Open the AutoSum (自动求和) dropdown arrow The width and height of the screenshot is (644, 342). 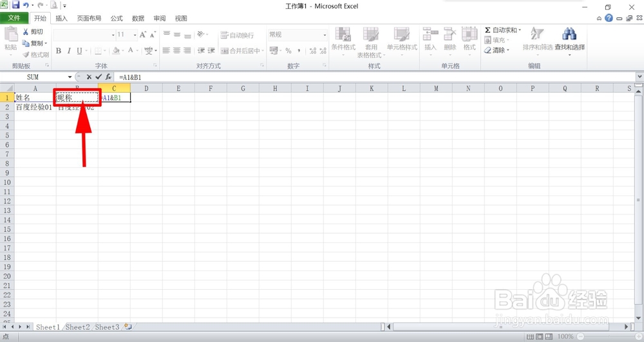coord(520,30)
